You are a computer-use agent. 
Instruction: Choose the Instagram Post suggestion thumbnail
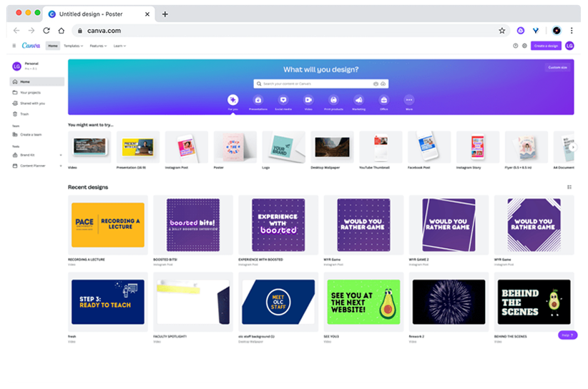tap(187, 147)
